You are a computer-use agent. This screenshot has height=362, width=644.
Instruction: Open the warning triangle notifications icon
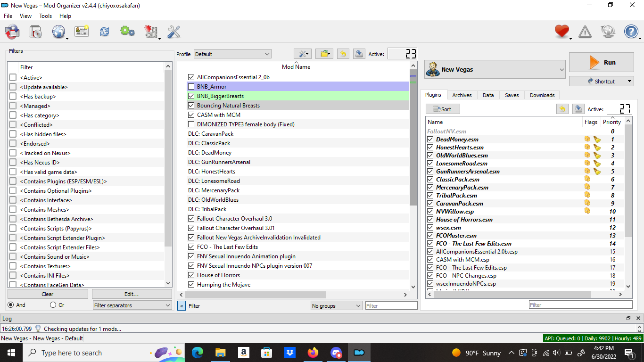[585, 32]
